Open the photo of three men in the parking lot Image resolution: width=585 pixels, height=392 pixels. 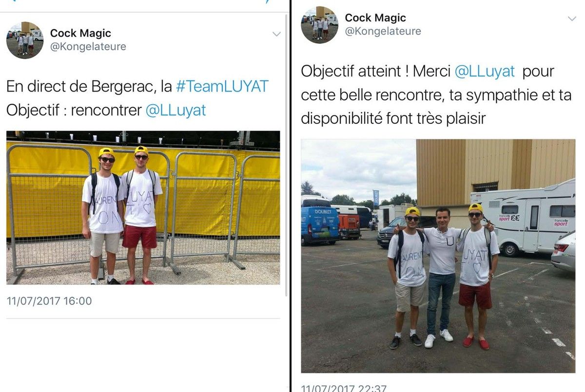[438, 256]
